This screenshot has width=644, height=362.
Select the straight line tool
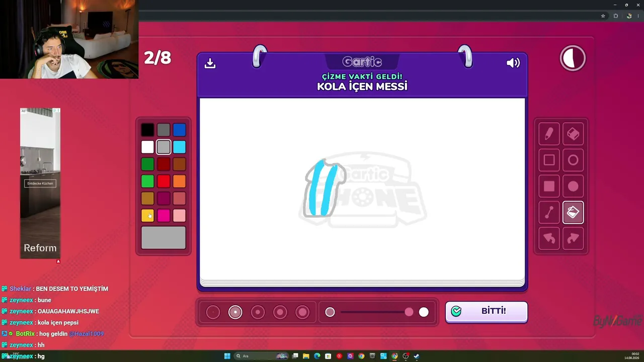549,212
